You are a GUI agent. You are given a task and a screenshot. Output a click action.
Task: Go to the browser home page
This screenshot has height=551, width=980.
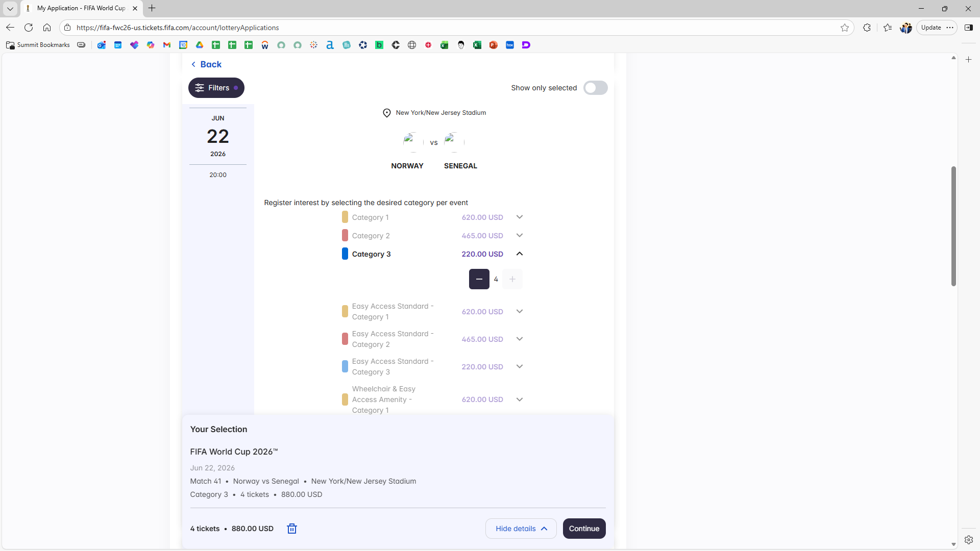[x=47, y=28]
